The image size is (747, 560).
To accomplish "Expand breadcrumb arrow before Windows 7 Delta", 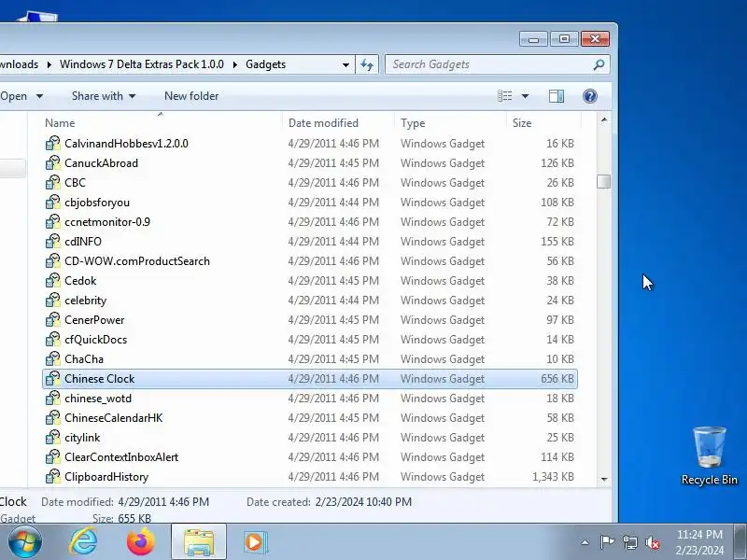I will 49,64.
